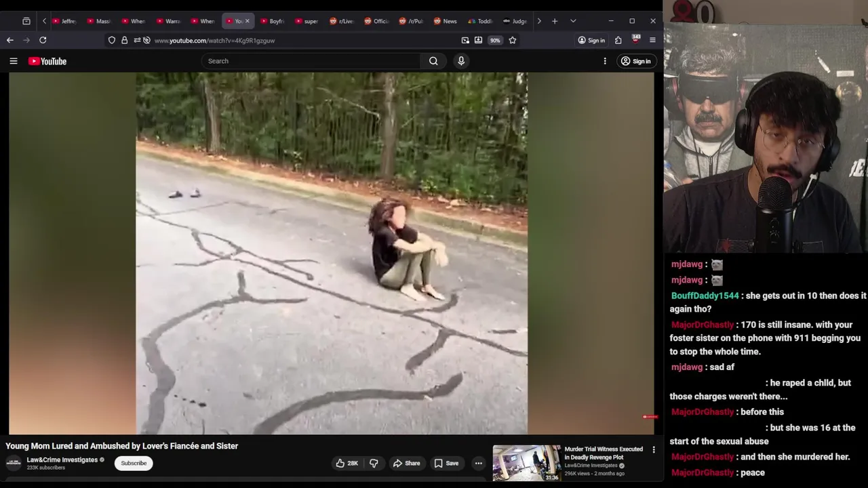
Task: Expand the list all tabs dropdown
Action: [573, 21]
